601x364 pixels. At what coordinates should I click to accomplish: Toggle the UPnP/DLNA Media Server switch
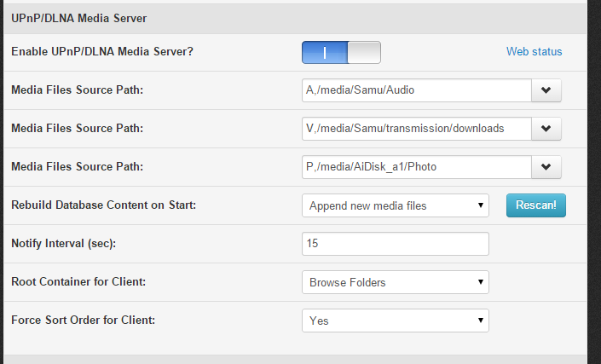click(x=341, y=52)
